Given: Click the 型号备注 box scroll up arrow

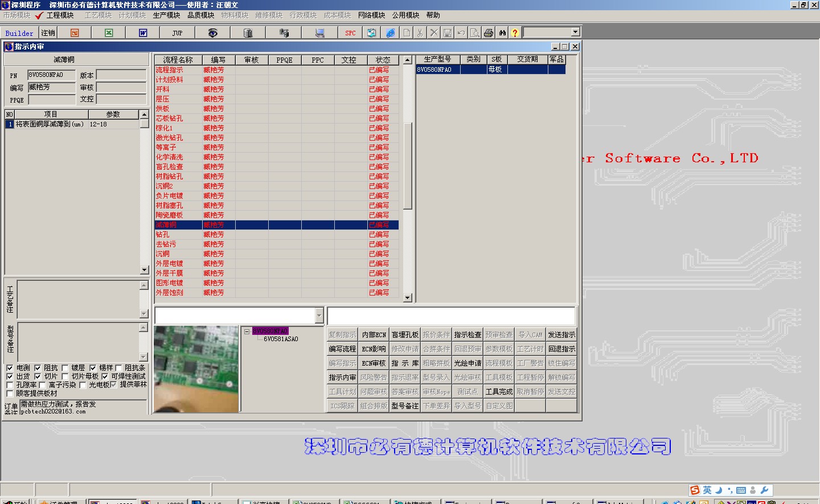Looking at the screenshot, I should tap(143, 327).
